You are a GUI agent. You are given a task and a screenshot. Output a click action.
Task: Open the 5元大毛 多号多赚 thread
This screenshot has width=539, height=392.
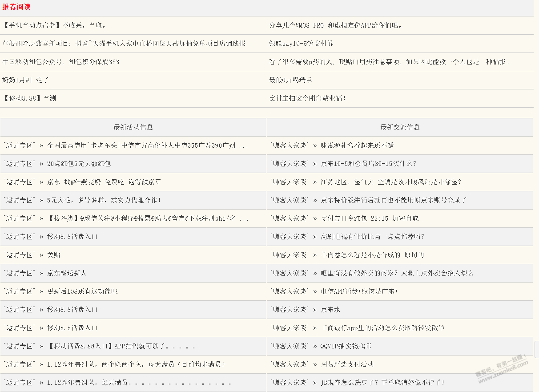pyautogui.click(x=104, y=200)
